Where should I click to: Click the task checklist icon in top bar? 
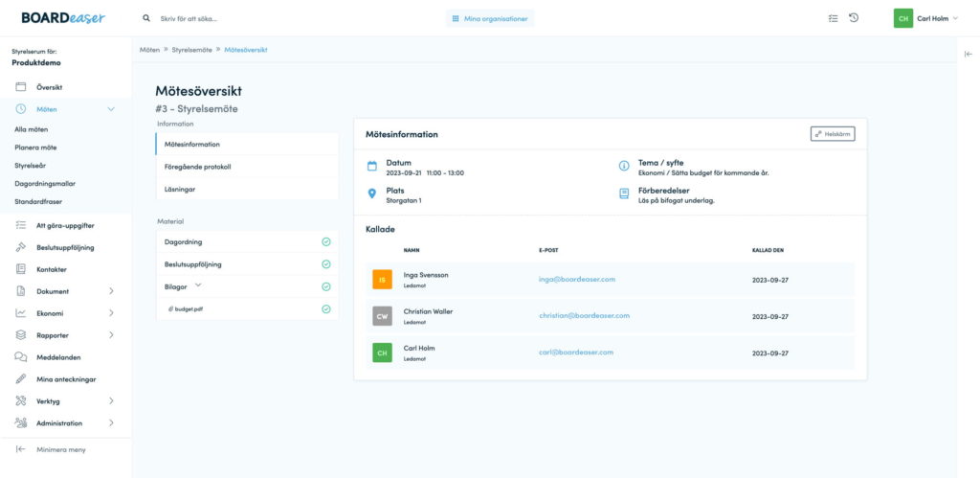(833, 18)
